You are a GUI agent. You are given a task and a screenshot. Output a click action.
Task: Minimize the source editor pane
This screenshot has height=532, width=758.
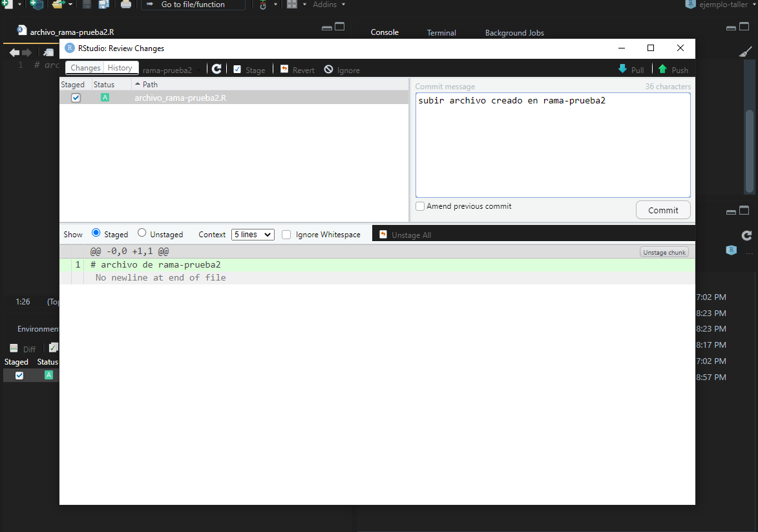click(x=327, y=28)
